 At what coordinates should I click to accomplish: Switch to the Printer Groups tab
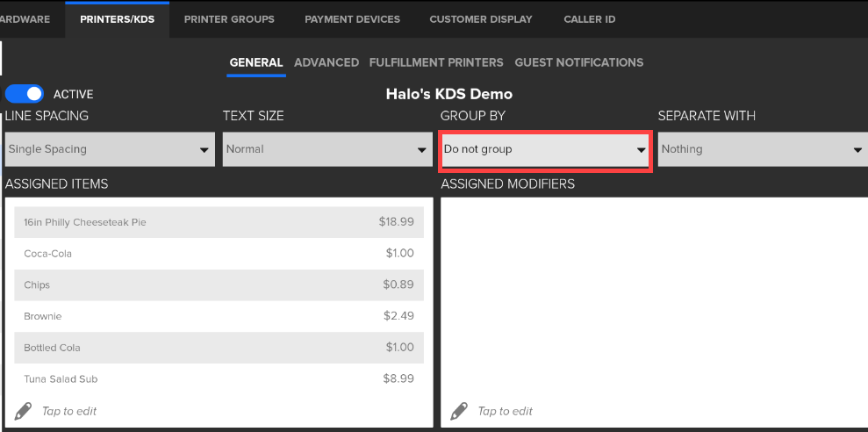tap(229, 19)
